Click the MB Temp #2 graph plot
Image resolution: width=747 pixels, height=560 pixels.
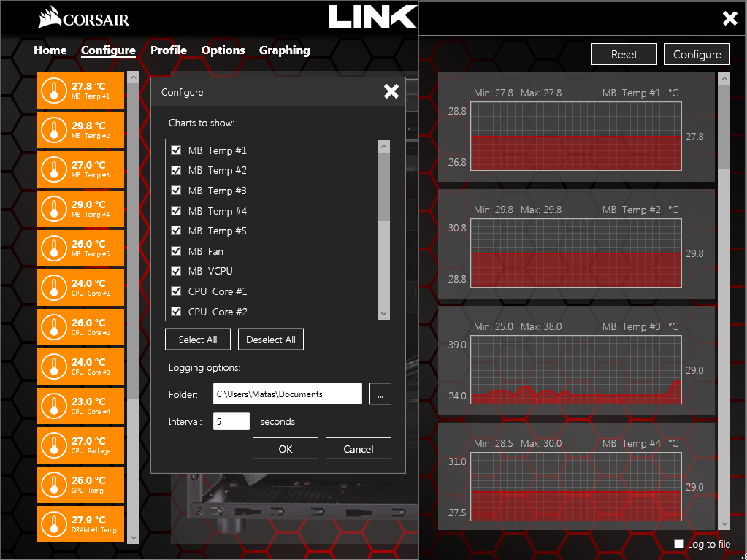pyautogui.click(x=576, y=253)
